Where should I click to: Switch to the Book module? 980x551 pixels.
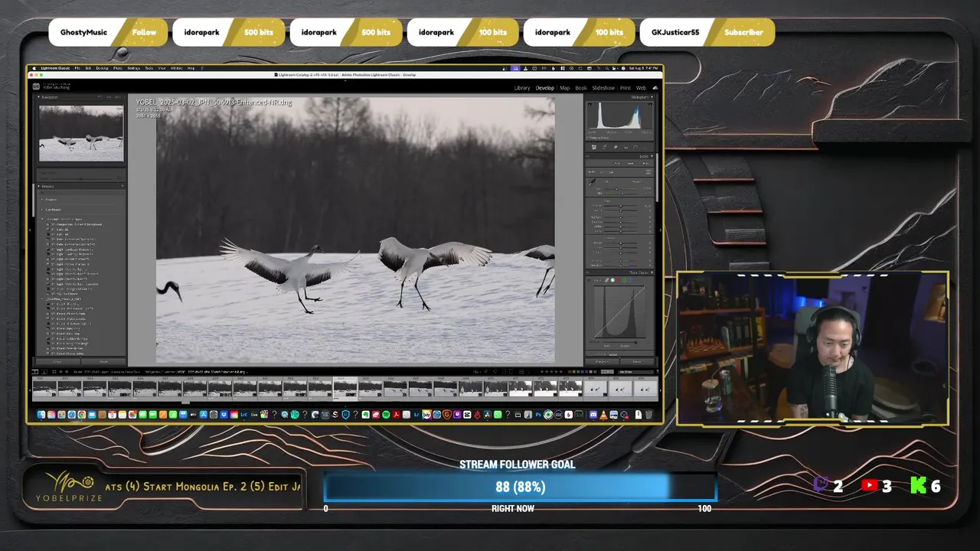[581, 88]
